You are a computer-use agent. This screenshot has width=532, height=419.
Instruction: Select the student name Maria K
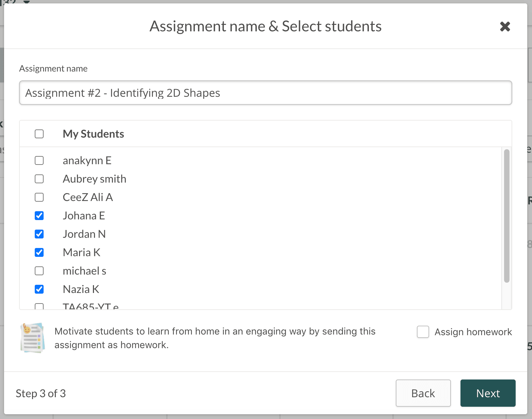pos(81,252)
